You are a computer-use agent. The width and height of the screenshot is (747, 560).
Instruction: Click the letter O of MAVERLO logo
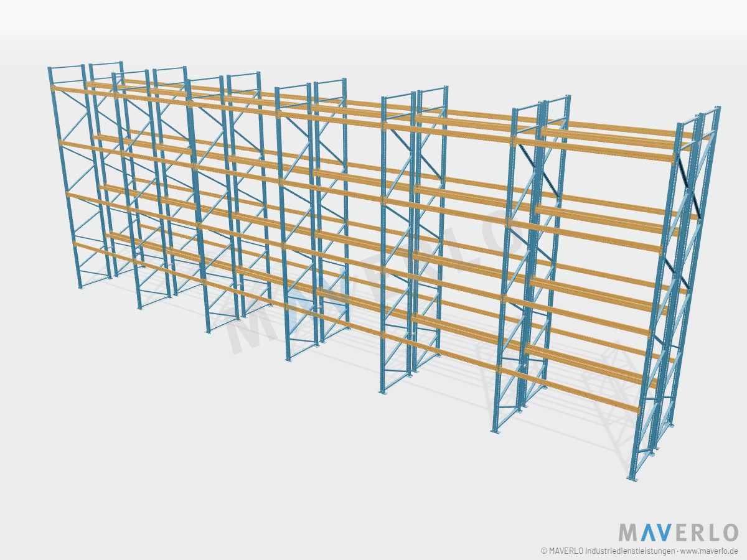[x=728, y=533]
